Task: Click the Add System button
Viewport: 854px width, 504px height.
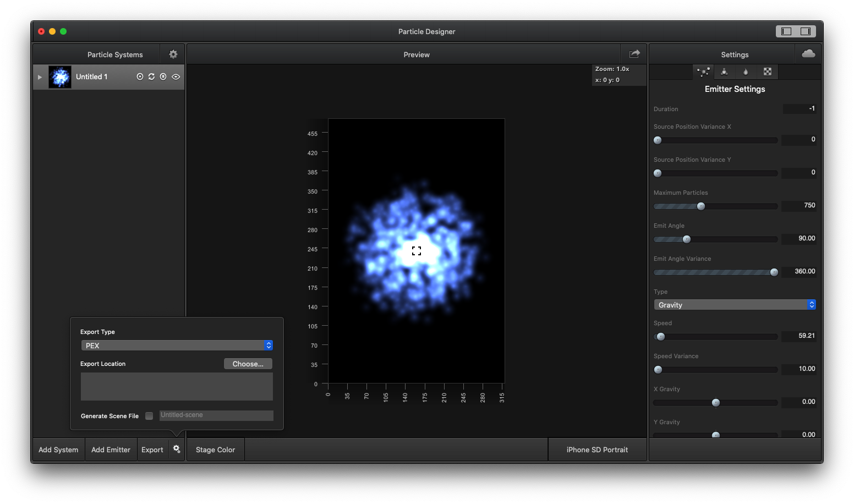Action: pos(58,450)
